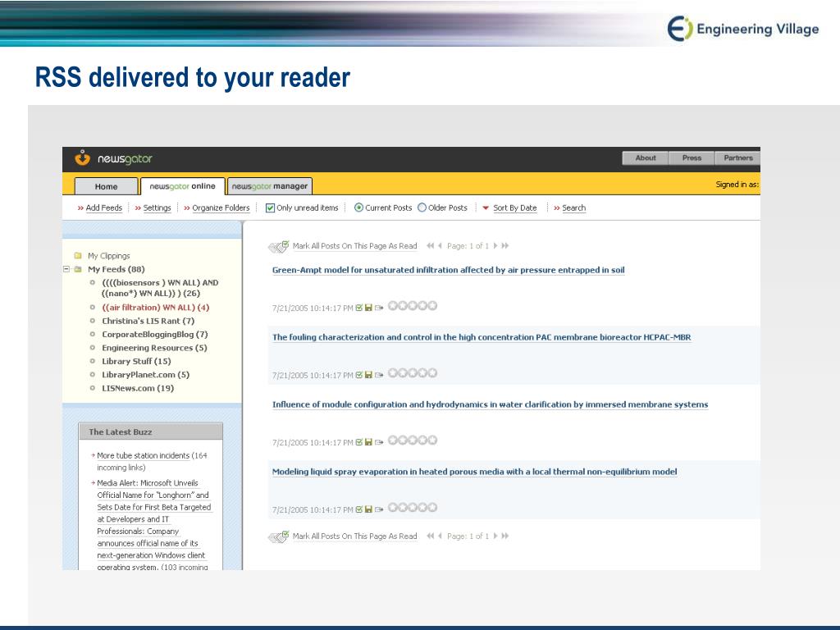Image resolution: width=840 pixels, height=630 pixels.
Task: Go to first page below the Modeling post
Action: (430, 536)
